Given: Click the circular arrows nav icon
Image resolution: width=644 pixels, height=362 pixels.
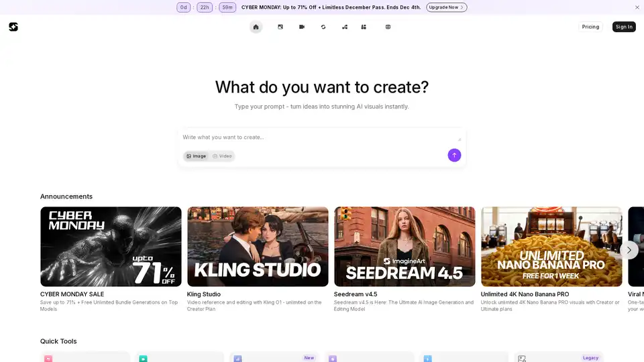Looking at the screenshot, I should (x=323, y=27).
